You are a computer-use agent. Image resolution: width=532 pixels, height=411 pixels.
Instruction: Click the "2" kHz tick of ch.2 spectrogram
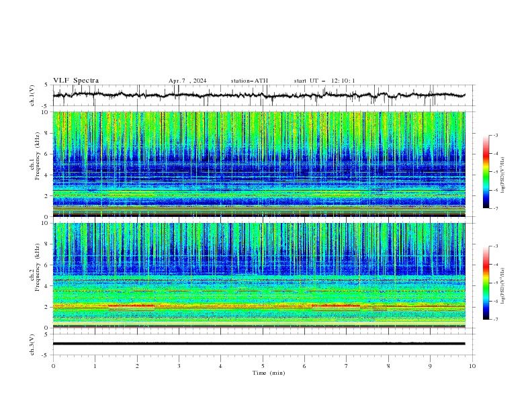point(46,307)
